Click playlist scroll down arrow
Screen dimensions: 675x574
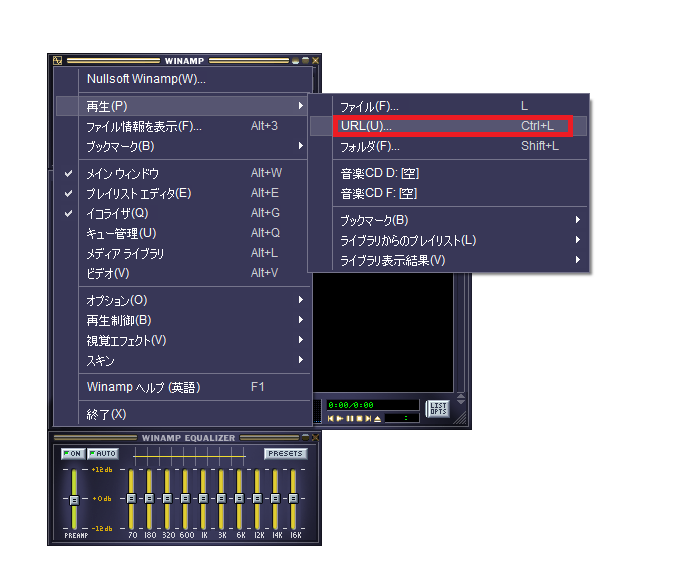(x=461, y=401)
